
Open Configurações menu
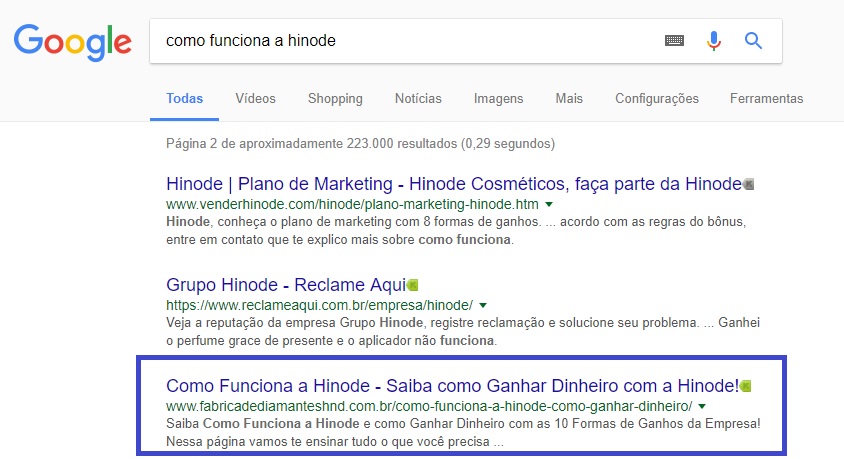coord(657,99)
